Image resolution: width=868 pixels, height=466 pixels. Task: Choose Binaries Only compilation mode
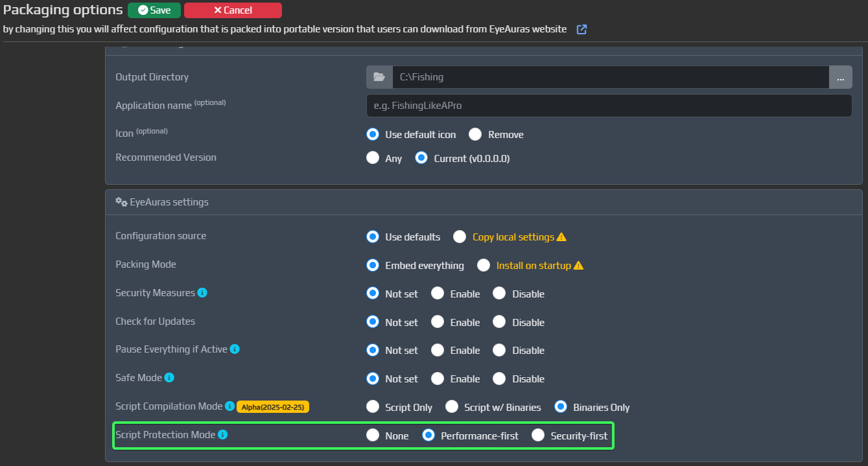coord(561,407)
